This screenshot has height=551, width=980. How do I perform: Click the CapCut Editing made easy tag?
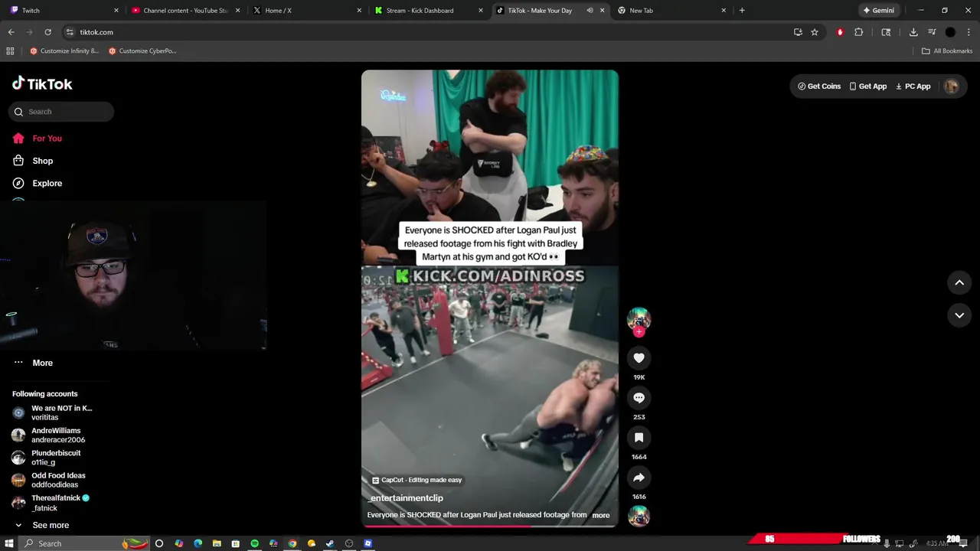pyautogui.click(x=417, y=480)
